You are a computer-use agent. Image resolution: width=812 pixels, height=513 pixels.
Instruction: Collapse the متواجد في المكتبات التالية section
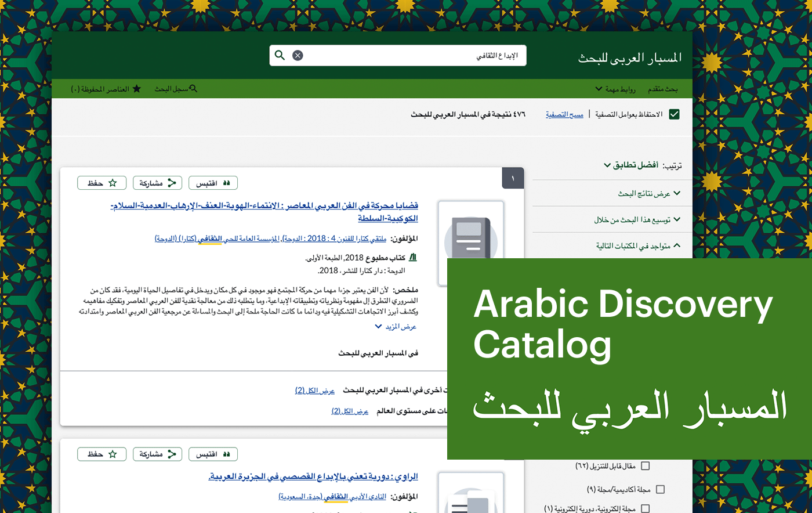click(638, 245)
